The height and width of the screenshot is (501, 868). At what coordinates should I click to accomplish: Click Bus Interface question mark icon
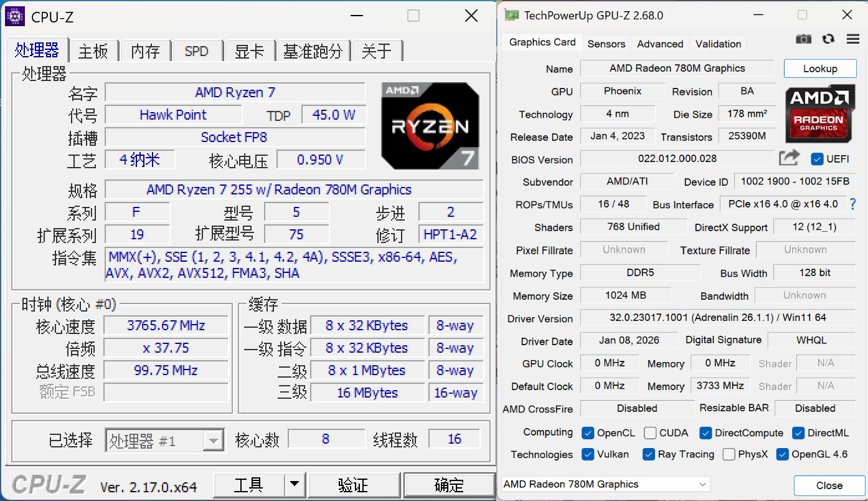(x=852, y=204)
